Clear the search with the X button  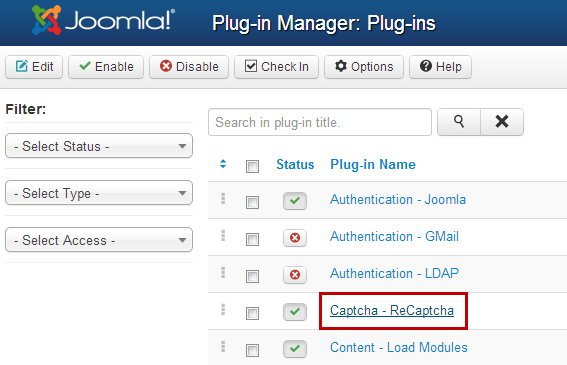pos(502,122)
